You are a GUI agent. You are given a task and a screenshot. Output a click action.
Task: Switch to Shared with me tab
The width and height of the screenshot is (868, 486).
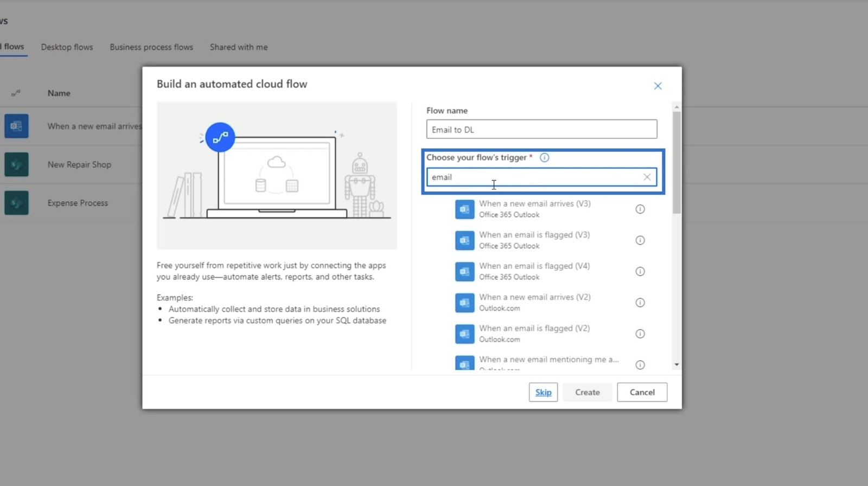click(x=239, y=47)
